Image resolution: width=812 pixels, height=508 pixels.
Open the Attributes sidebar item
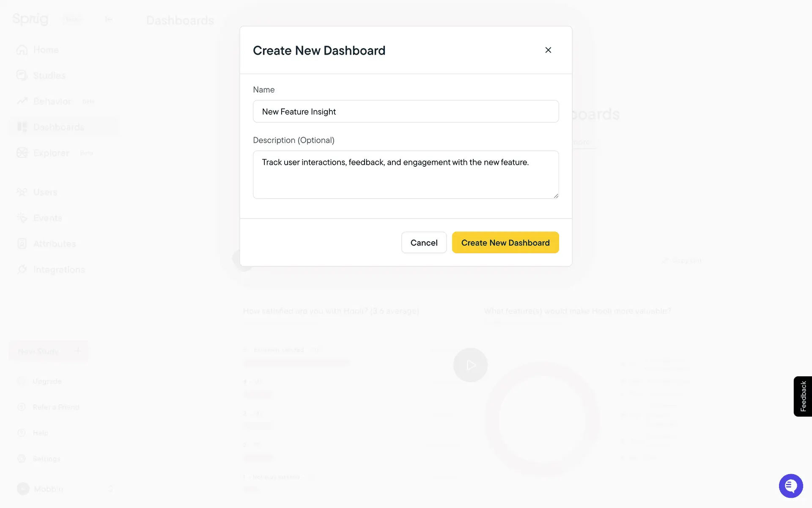[54, 244]
